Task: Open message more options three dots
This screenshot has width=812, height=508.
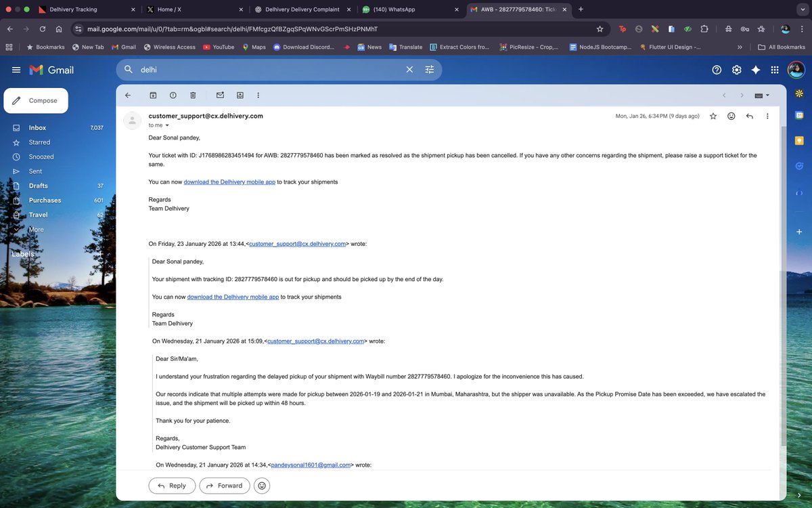Action: [x=767, y=116]
